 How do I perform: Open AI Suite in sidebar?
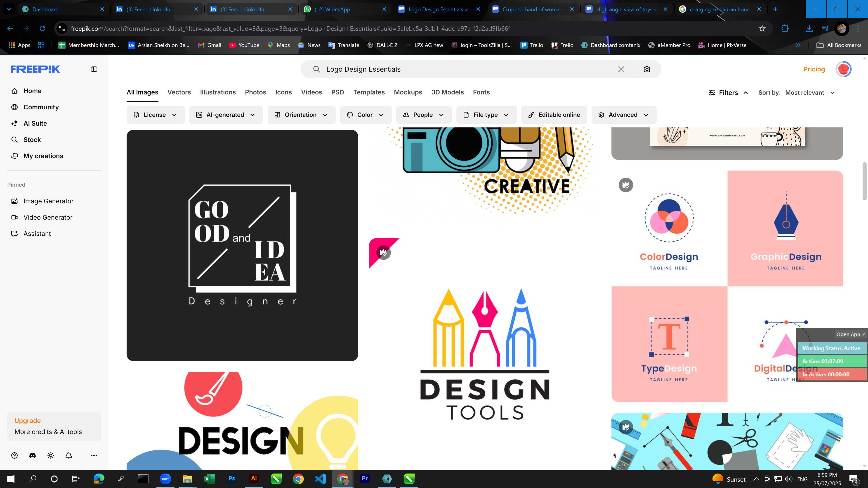coord(35,123)
